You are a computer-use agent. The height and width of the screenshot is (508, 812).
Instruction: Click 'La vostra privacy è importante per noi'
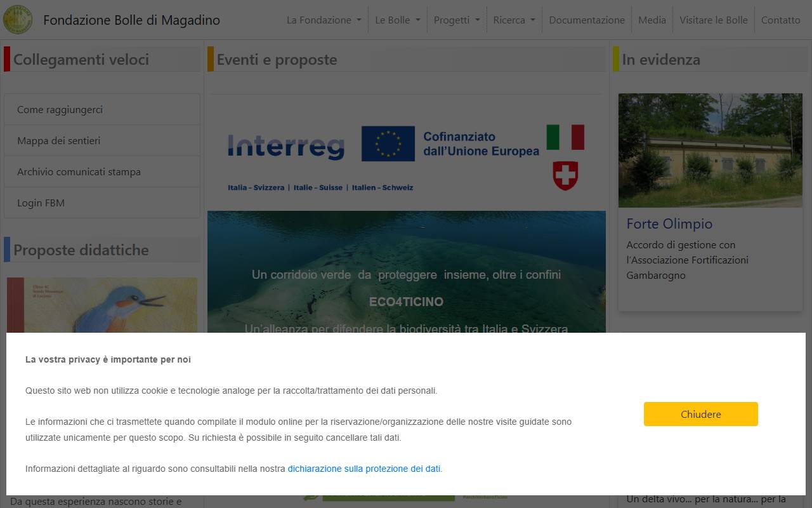(x=108, y=359)
